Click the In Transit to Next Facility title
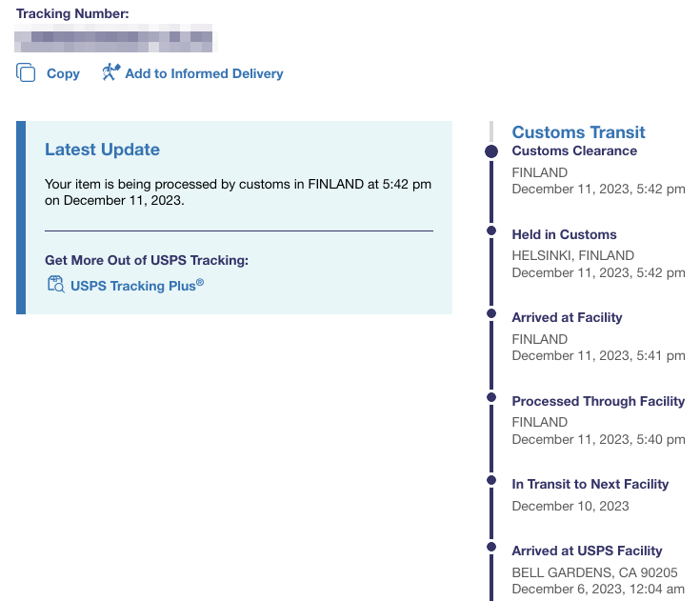This screenshot has height=601, width=700. click(590, 484)
